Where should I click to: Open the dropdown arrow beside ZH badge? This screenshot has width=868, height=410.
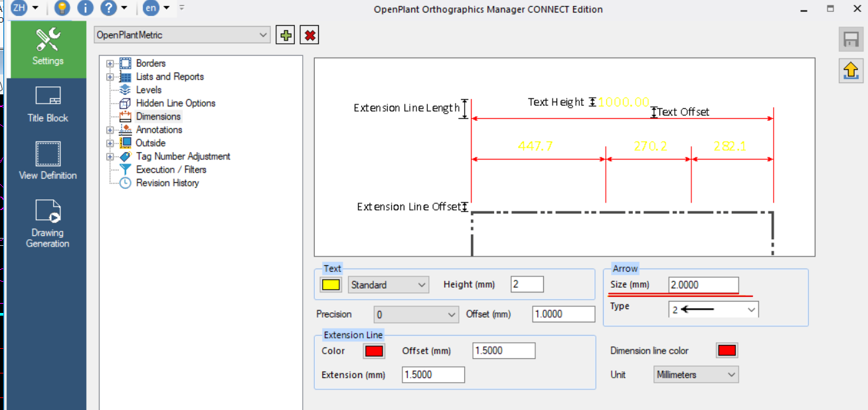pos(35,8)
